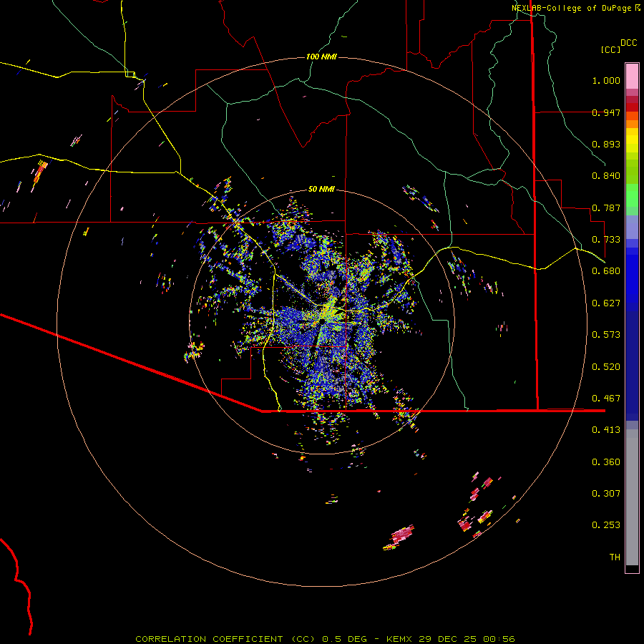Click the KEMX station identifier
Viewport: 644px width, 644px height.
point(401,639)
